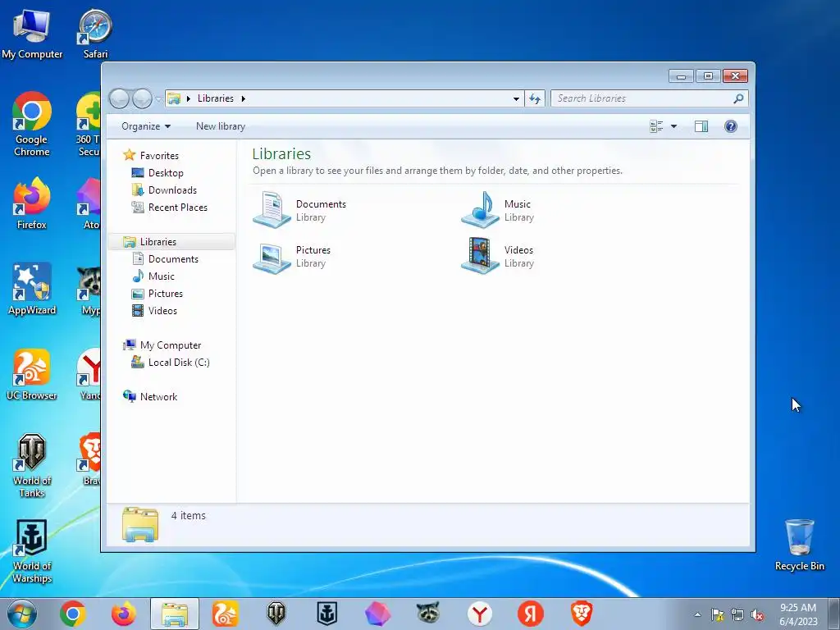The image size is (840, 630).
Task: Click the network tray icon
Action: [737, 615]
